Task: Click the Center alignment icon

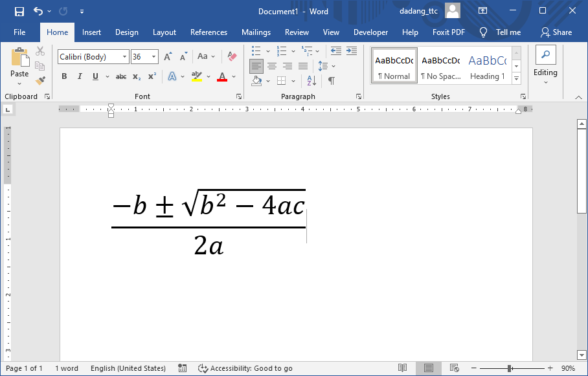Action: pos(272,65)
